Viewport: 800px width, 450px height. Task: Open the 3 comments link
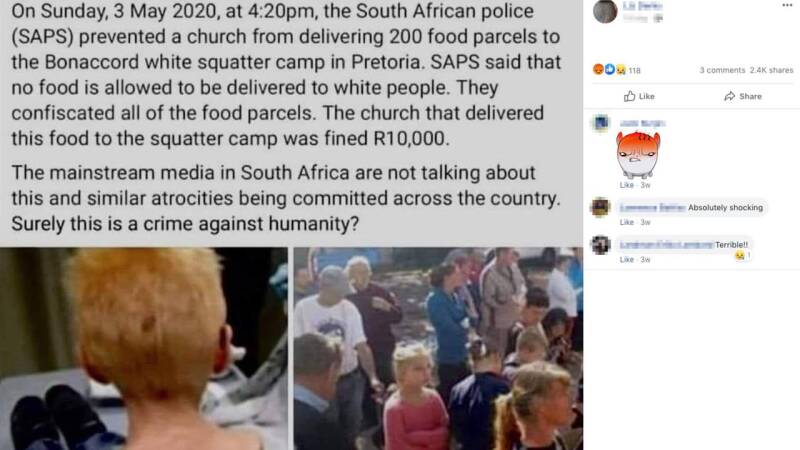tap(722, 70)
